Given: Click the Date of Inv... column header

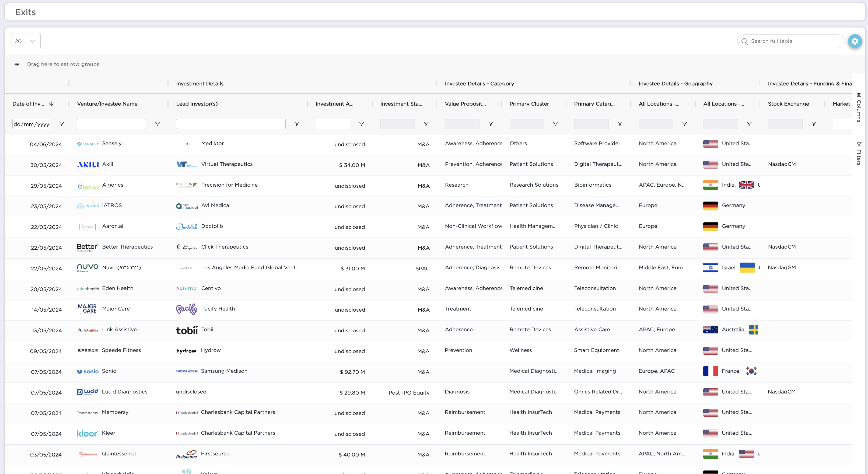Looking at the screenshot, I should (x=28, y=104).
